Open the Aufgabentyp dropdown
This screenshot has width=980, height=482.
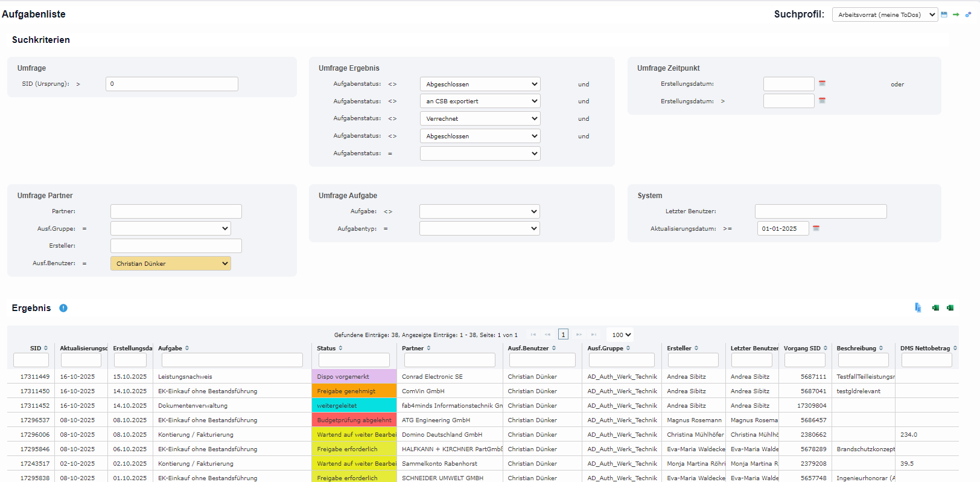coord(479,228)
